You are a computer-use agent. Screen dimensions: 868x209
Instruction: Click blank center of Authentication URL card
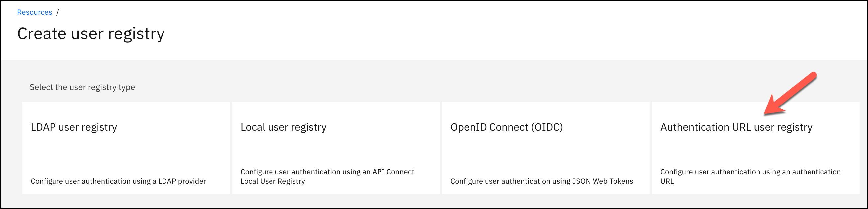755,150
